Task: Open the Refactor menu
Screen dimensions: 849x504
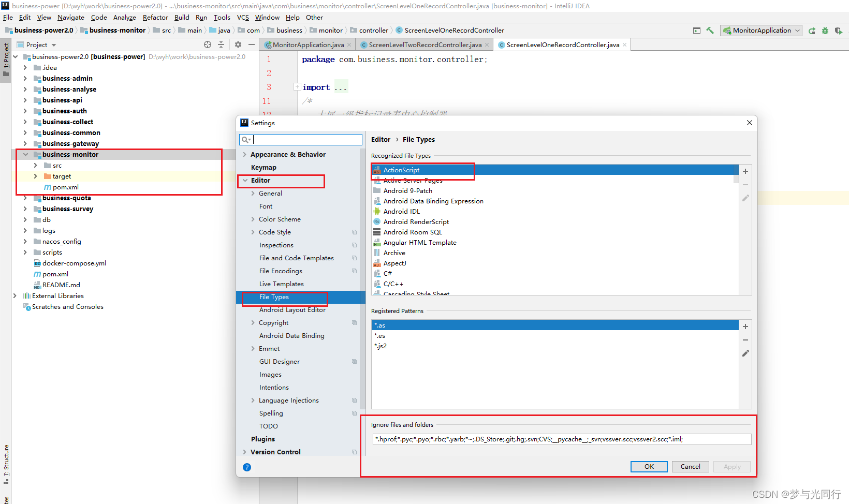Action: pos(155,18)
